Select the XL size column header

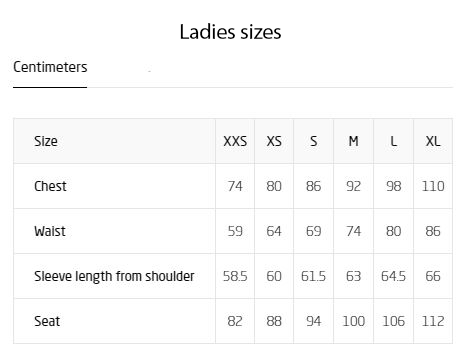pos(433,141)
